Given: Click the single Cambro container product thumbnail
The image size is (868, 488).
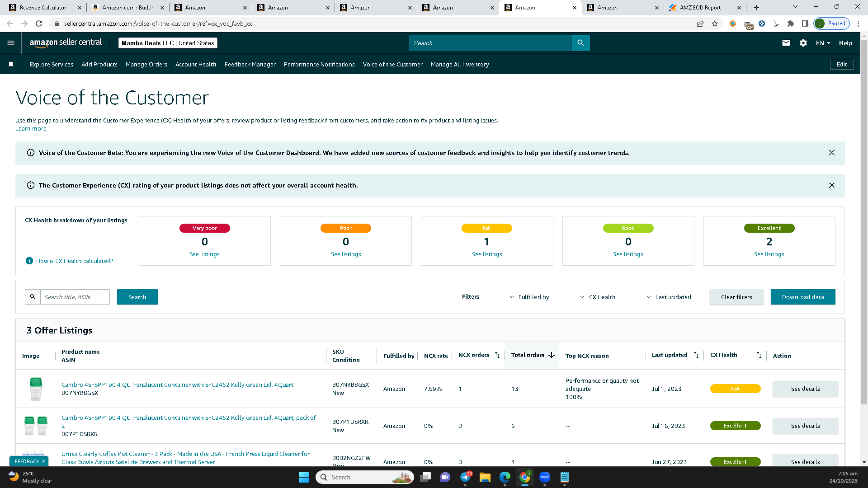Looking at the screenshot, I should pyautogui.click(x=36, y=389).
